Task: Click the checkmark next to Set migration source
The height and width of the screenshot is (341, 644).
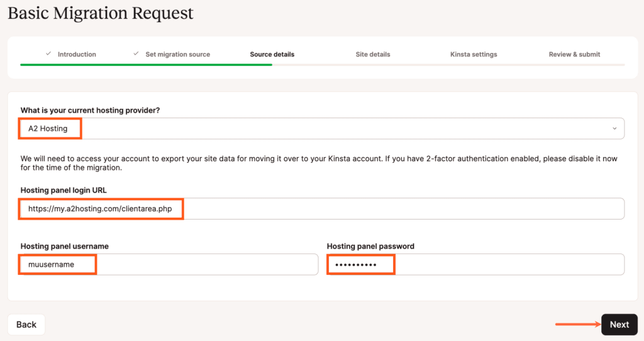Action: (136, 54)
